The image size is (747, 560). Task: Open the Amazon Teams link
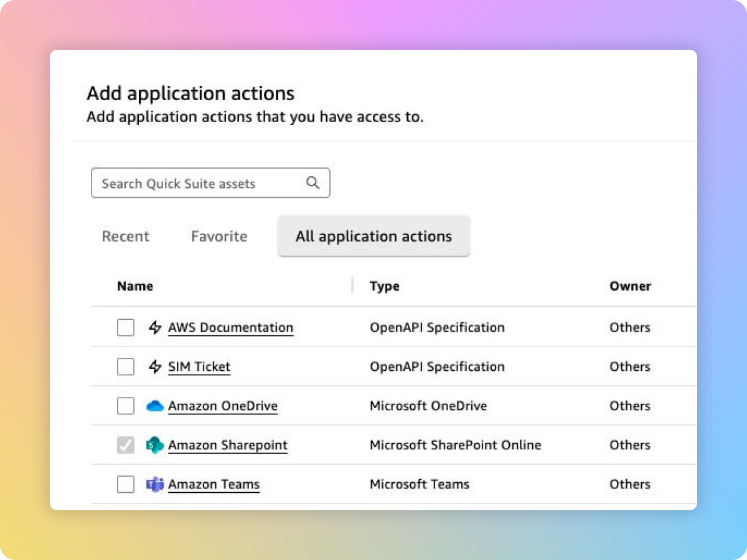[214, 484]
